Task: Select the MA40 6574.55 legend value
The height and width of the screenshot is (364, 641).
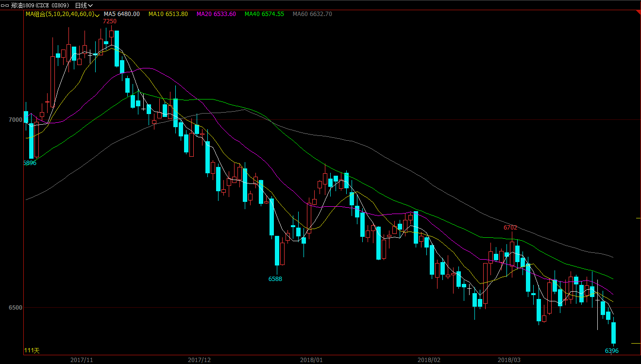Action: point(264,14)
